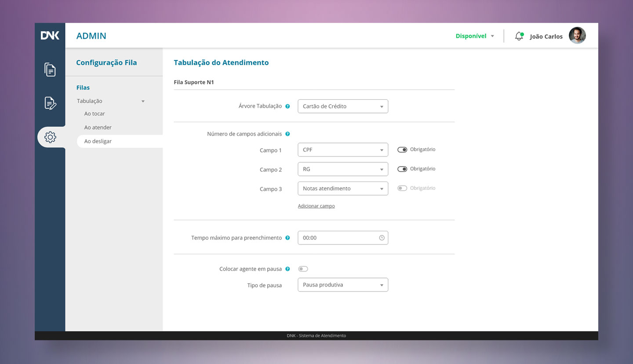This screenshot has width=633, height=364.
Task: Click the DNK logo in sidebar
Action: tap(50, 36)
